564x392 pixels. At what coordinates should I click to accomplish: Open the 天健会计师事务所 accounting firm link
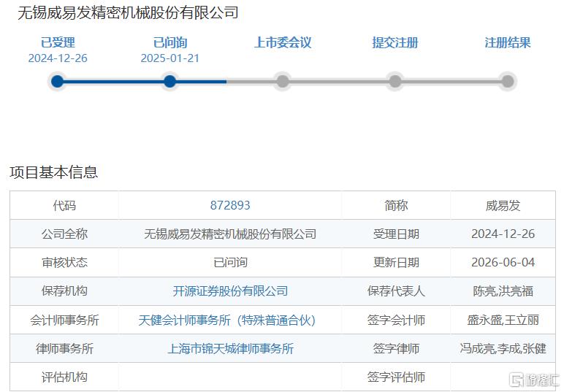227,320
